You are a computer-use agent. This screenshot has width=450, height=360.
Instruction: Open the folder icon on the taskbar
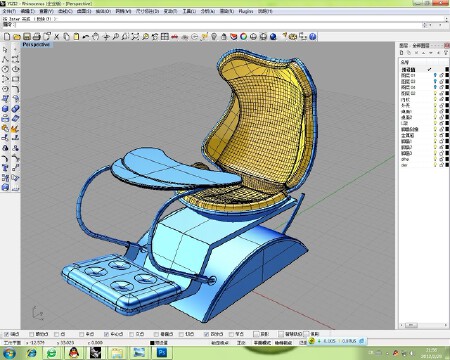117,353
